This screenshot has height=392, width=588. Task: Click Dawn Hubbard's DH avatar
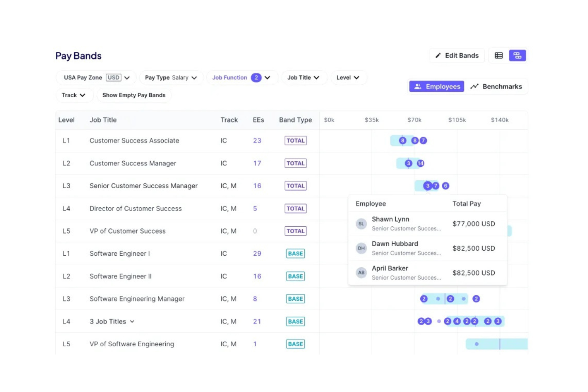361,248
